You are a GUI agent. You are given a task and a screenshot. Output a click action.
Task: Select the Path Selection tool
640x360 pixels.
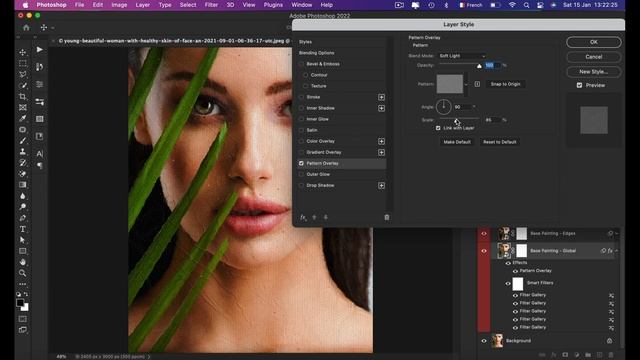tap(22, 240)
